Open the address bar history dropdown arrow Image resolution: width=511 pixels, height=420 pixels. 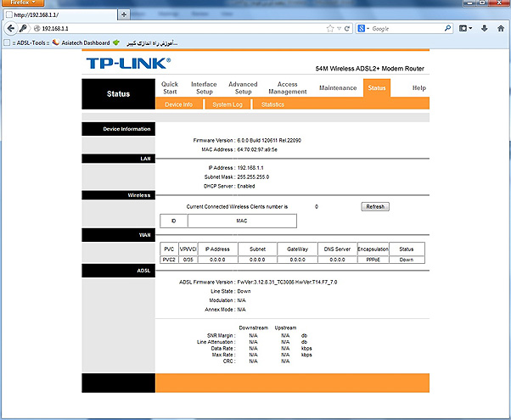339,29
